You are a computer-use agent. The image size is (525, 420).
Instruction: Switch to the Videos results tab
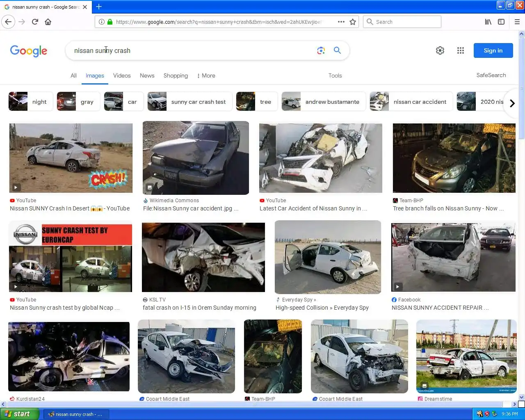click(x=122, y=75)
